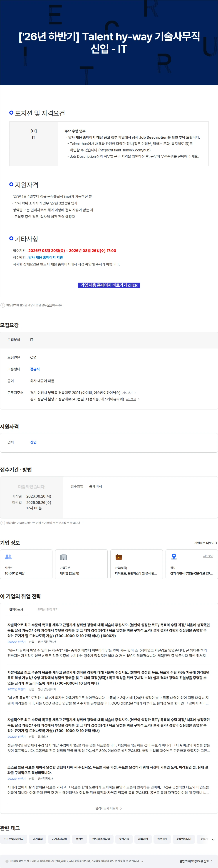The height and width of the screenshot is (868, 218).
Task: Expand the related tags chevron
Action: (213, 839)
